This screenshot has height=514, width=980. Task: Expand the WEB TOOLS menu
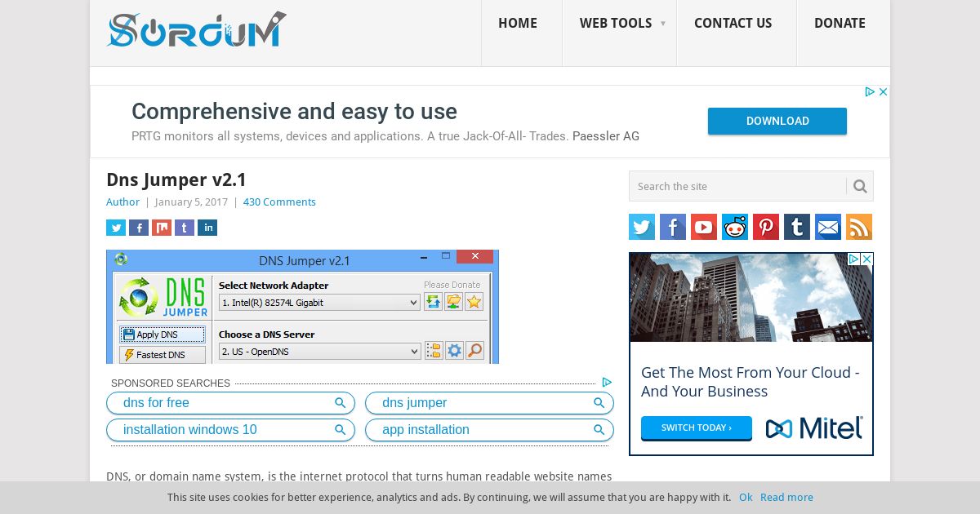(616, 24)
